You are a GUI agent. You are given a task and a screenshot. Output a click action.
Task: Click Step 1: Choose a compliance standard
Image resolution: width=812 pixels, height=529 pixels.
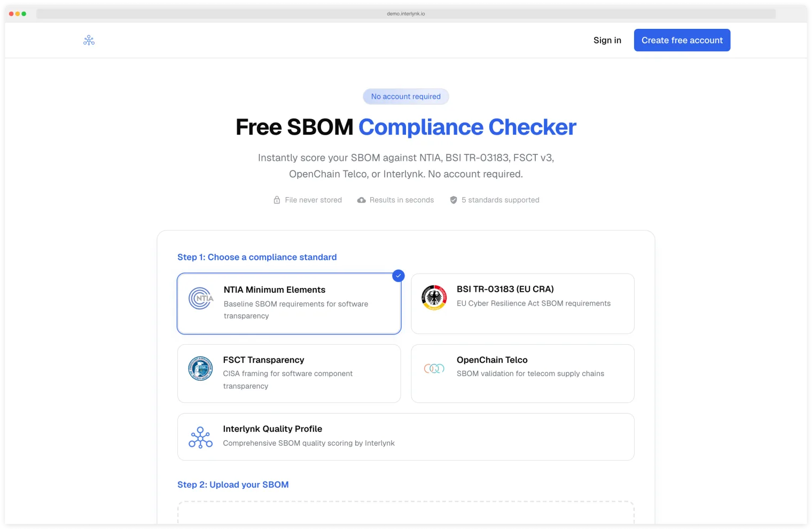pos(257,257)
